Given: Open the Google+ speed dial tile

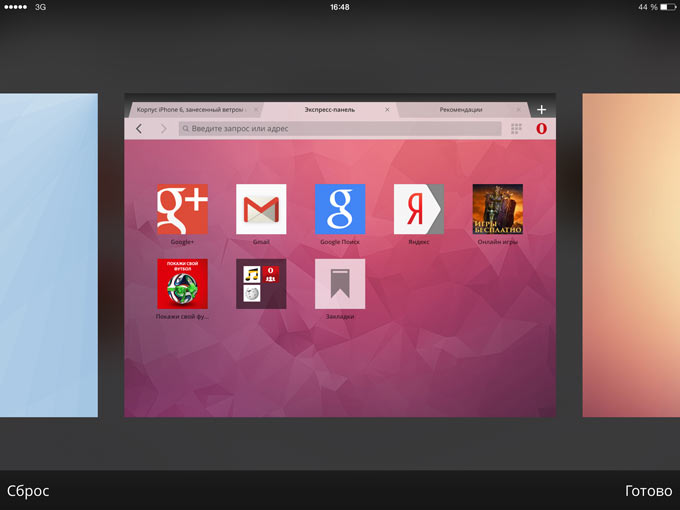Looking at the screenshot, I should pos(182,209).
